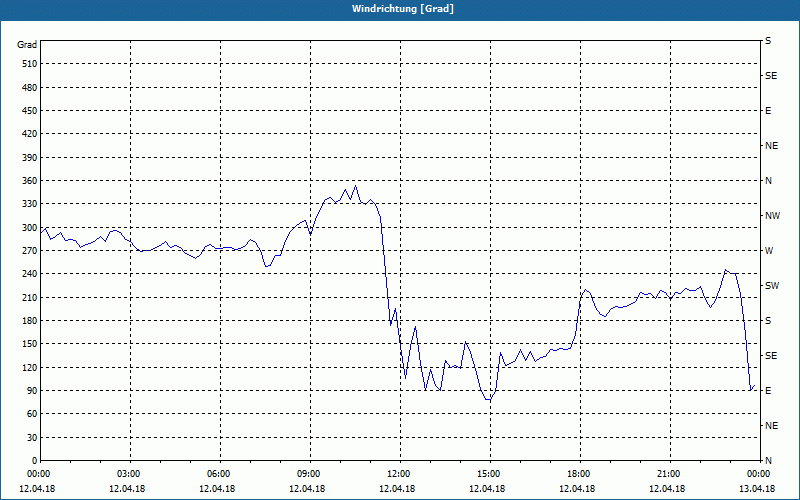Click the 210 y-axis value
Screen dimensions: 800x500
pos(30,297)
